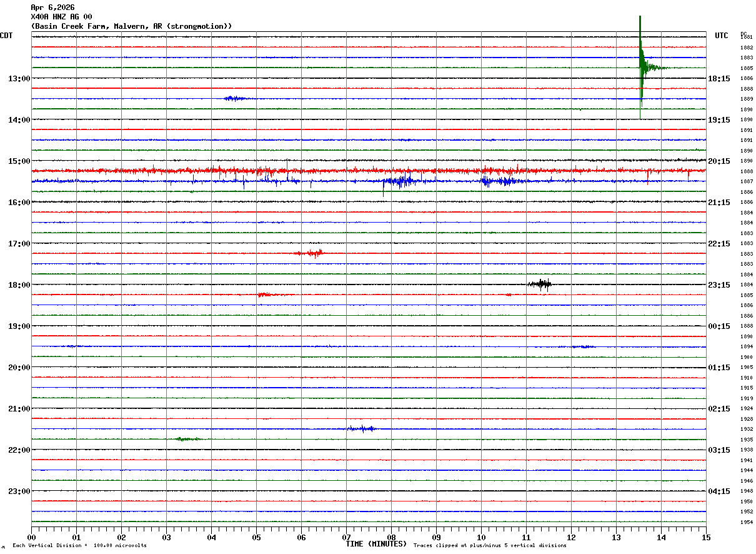The width and height of the screenshot is (756, 554).
Task: Click the X40A HNZ AG 00 station code
Action: (61, 17)
